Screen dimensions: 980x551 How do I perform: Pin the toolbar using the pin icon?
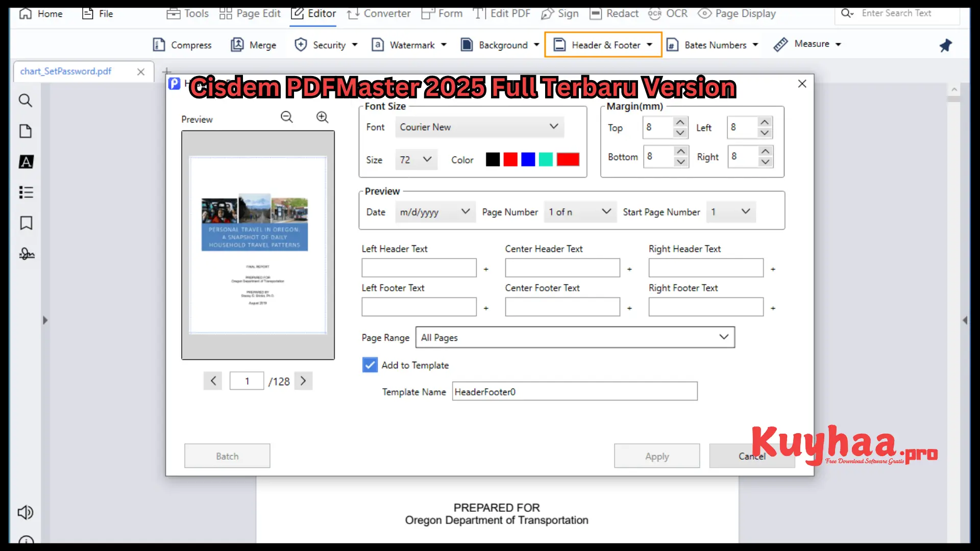[945, 45]
